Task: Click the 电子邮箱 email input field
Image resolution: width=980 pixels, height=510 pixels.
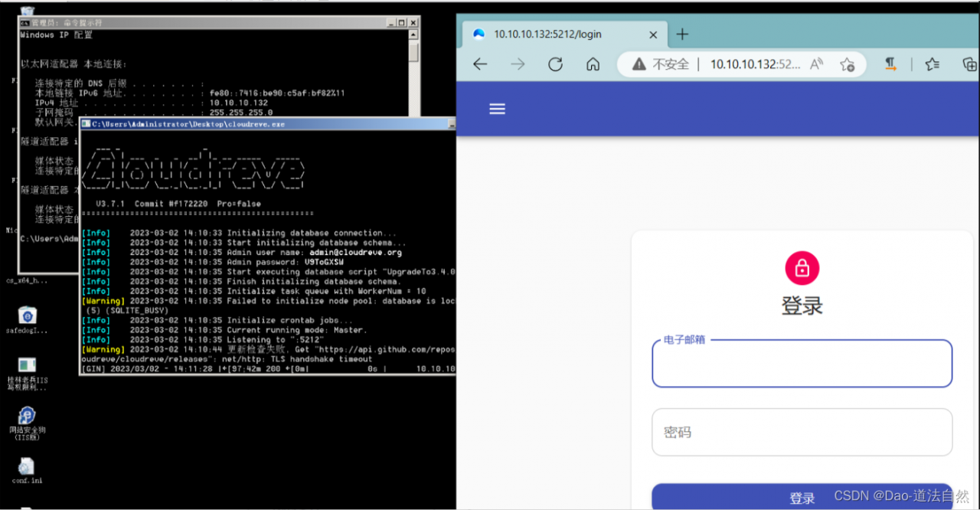Action: point(802,365)
